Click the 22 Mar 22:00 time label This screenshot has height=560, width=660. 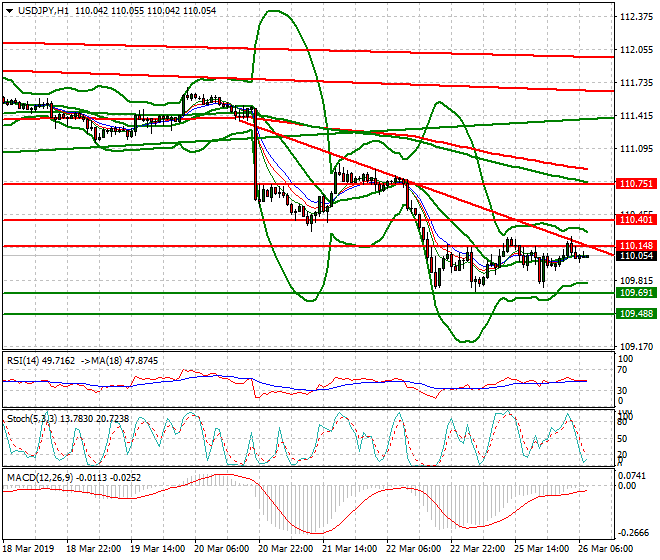click(477, 549)
